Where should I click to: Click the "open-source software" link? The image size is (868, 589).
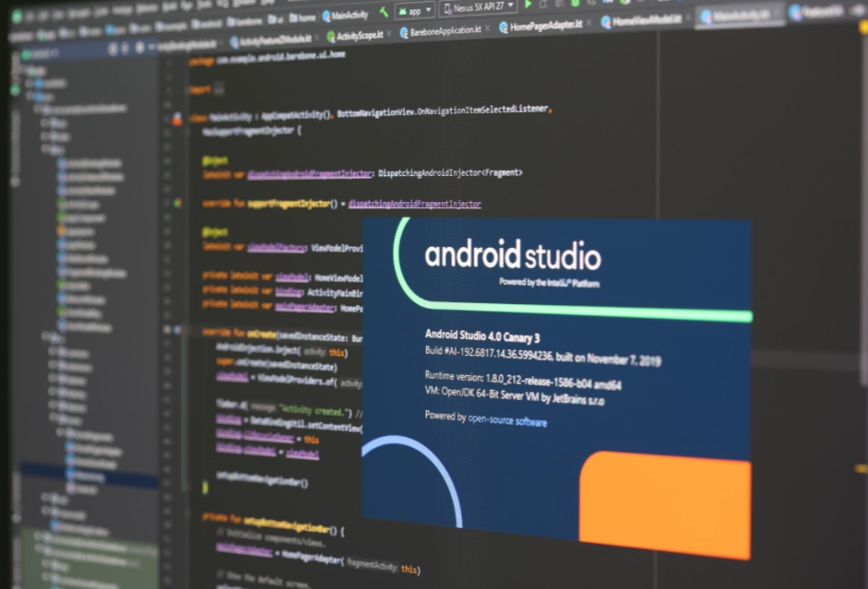click(506, 420)
